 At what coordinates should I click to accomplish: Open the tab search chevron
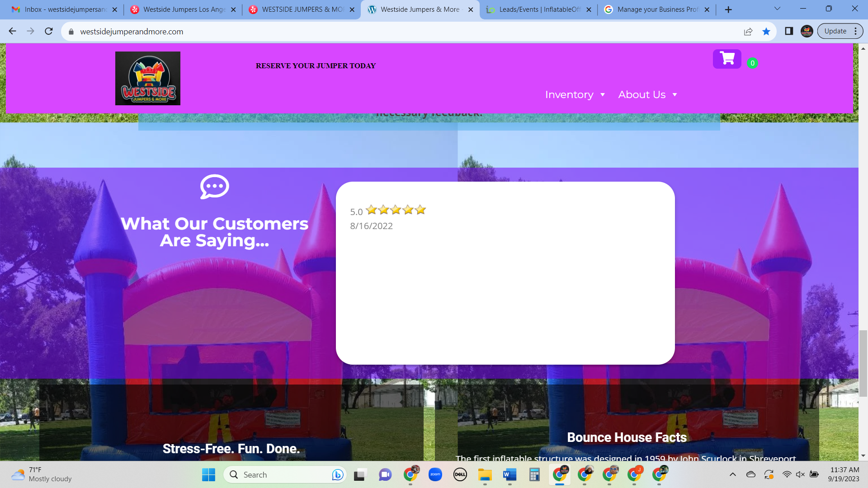(x=777, y=9)
